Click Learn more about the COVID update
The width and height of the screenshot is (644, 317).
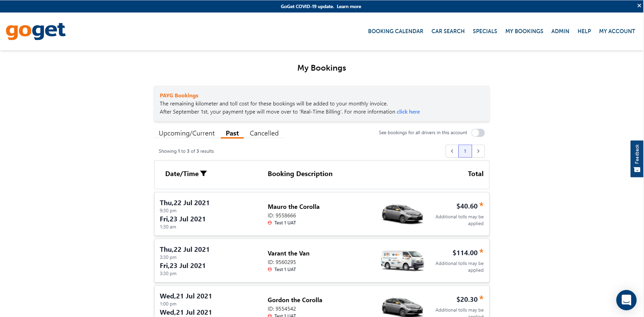[x=349, y=6]
